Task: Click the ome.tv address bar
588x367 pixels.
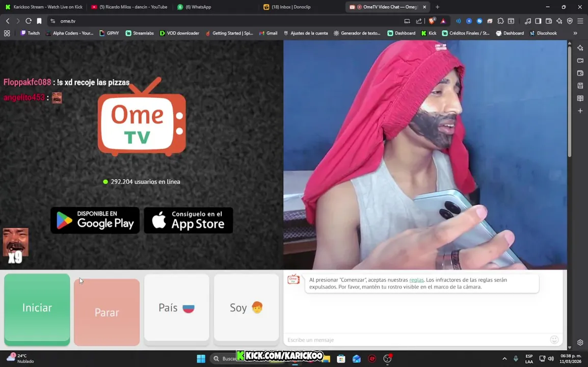Action: coord(225,21)
